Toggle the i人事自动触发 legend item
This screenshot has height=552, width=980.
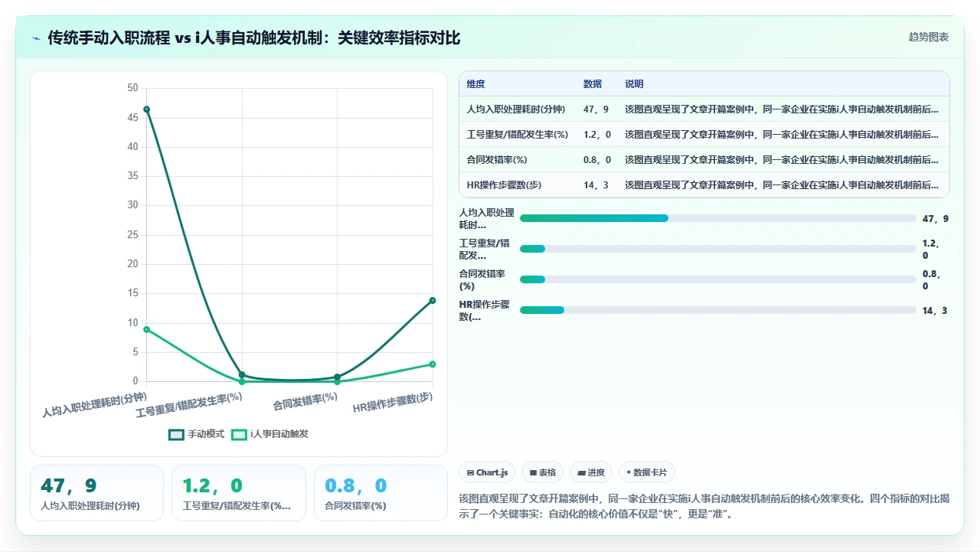(x=270, y=434)
